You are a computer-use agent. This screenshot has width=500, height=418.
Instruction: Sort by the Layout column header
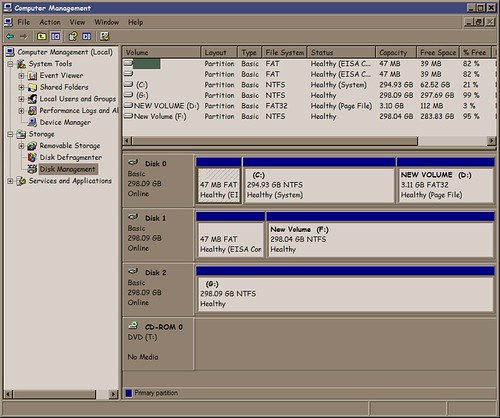click(219, 52)
